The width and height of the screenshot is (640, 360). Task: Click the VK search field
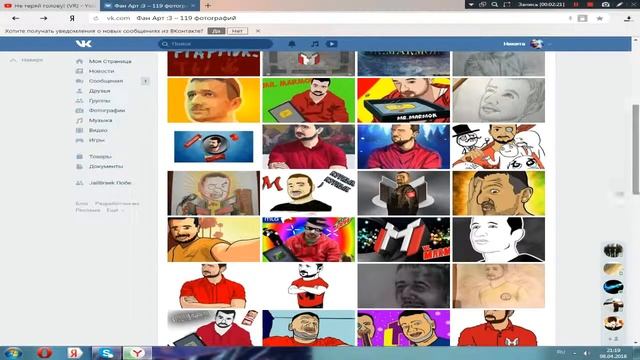coord(216,44)
